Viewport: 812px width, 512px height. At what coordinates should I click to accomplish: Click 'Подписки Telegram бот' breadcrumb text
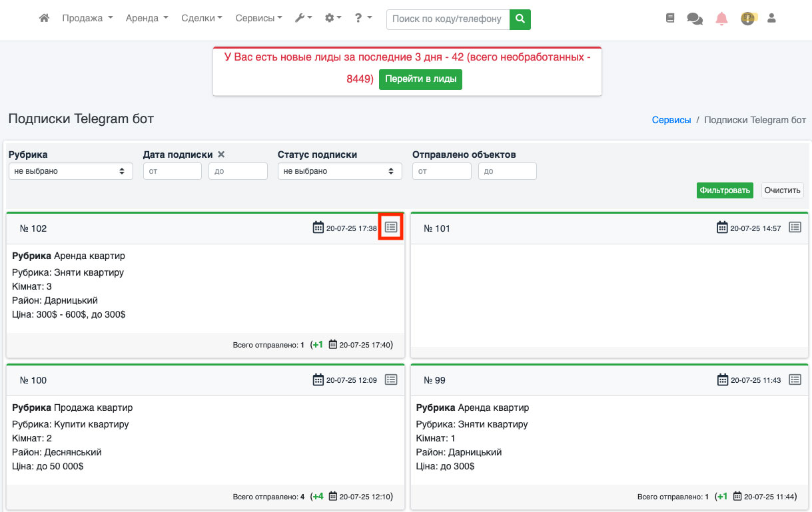tap(755, 121)
